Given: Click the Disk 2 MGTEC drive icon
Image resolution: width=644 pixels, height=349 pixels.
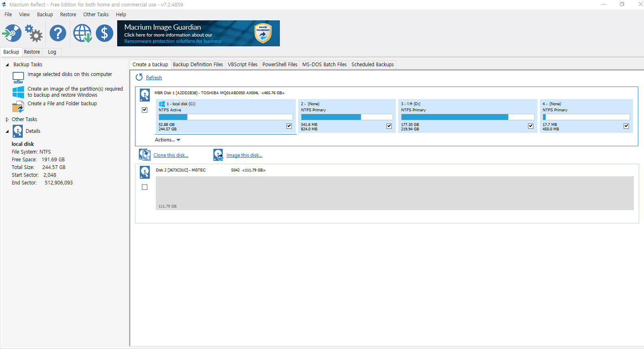Looking at the screenshot, I should (145, 172).
